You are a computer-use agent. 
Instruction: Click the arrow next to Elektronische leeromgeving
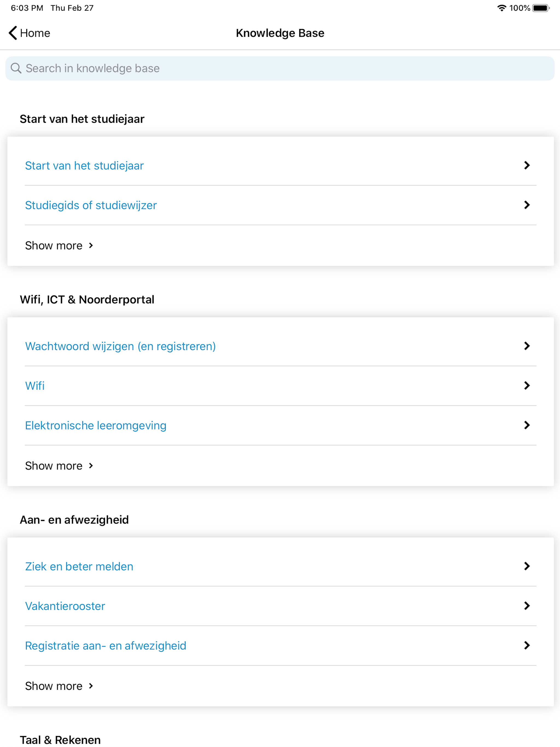coord(527,425)
